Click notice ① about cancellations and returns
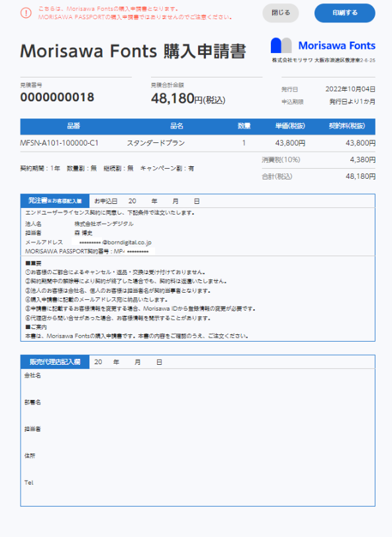The width and height of the screenshot is (392, 537). coord(115,273)
